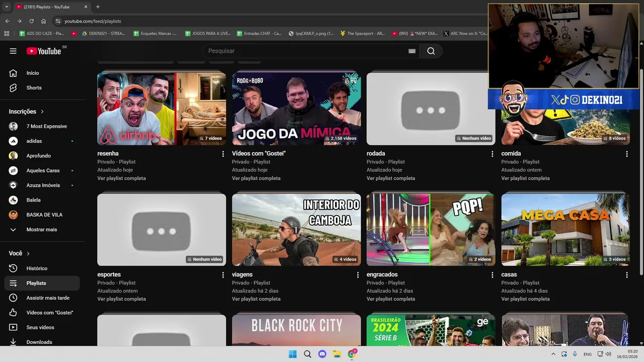The height and width of the screenshot is (362, 644).
Task: Click the page vertical scrollbar
Action: tap(641, 171)
